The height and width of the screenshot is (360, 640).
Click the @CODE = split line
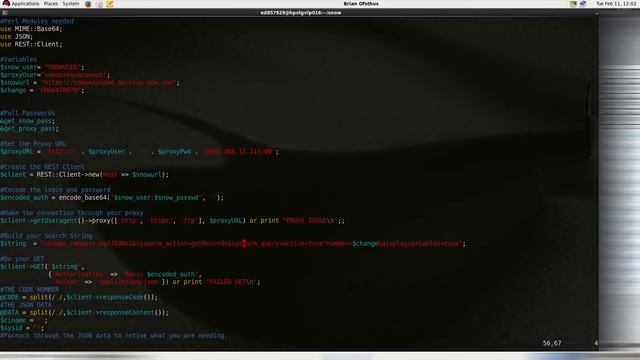pyautogui.click(x=79, y=297)
